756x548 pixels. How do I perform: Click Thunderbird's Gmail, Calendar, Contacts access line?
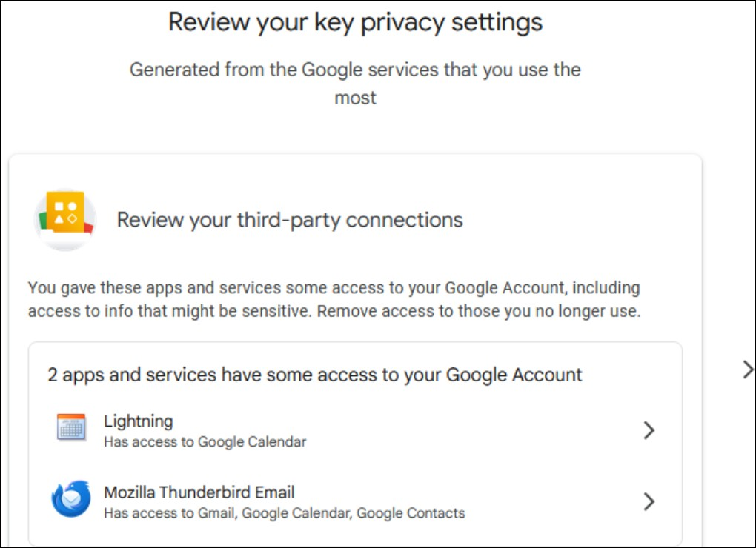(284, 512)
